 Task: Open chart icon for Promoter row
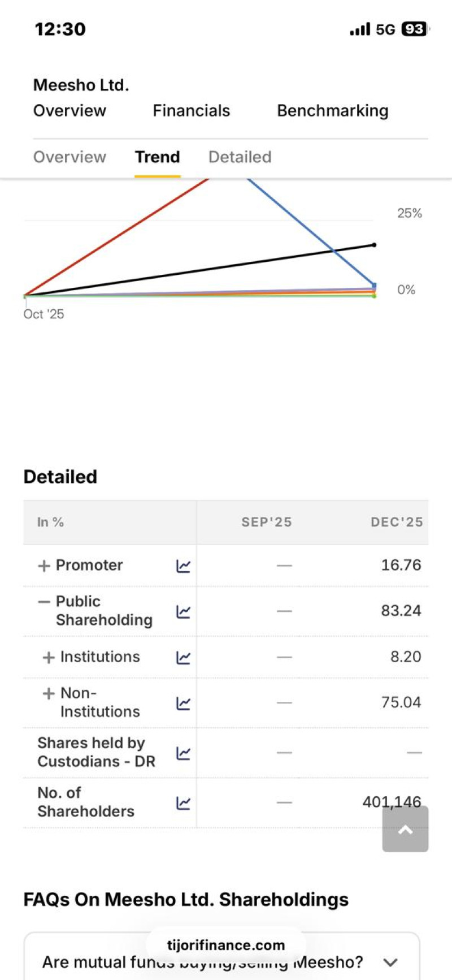point(183,566)
